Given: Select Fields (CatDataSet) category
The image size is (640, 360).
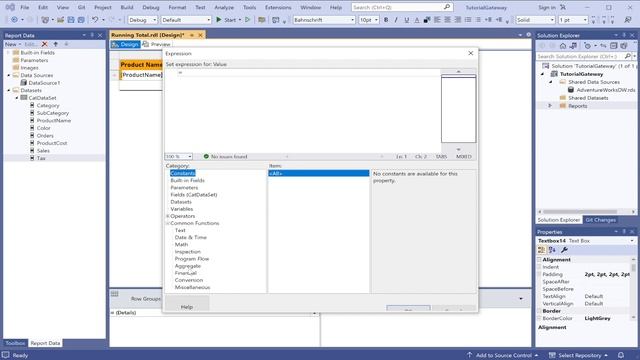Looking at the screenshot, I should pos(194,195).
